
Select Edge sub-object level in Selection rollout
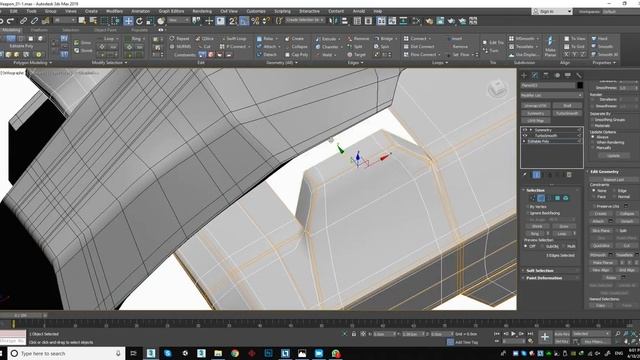[540, 198]
